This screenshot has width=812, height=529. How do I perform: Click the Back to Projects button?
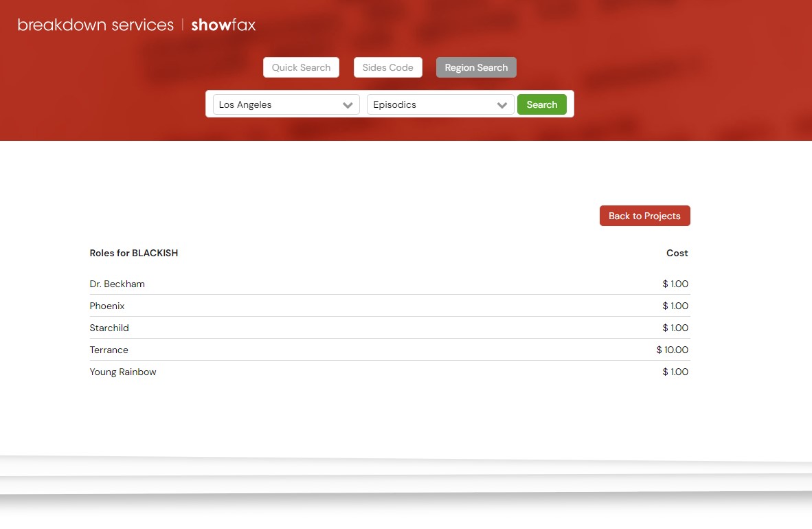pyautogui.click(x=645, y=216)
